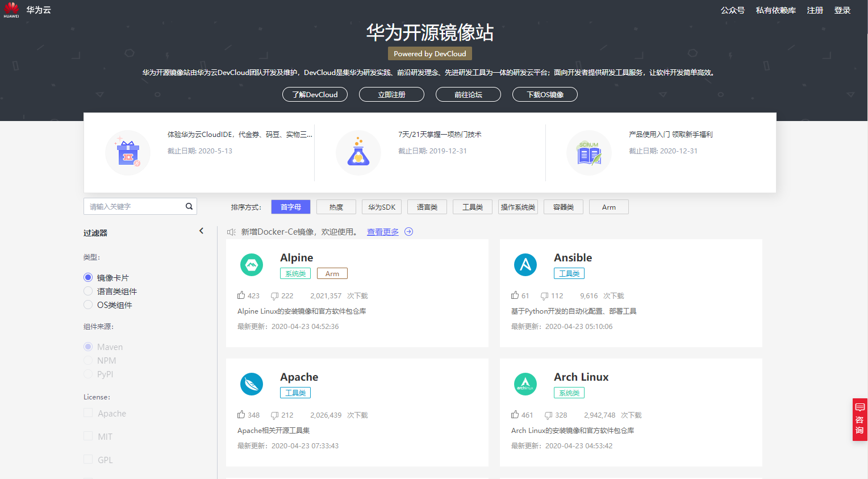The width and height of the screenshot is (868, 479).
Task: Dislike the Apache mirror with thumbs-down
Action: pos(275,415)
